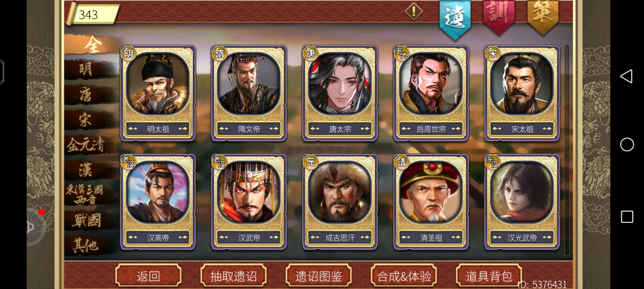644x289 pixels.
Task: Click the 返回 button
Action: click(x=148, y=276)
